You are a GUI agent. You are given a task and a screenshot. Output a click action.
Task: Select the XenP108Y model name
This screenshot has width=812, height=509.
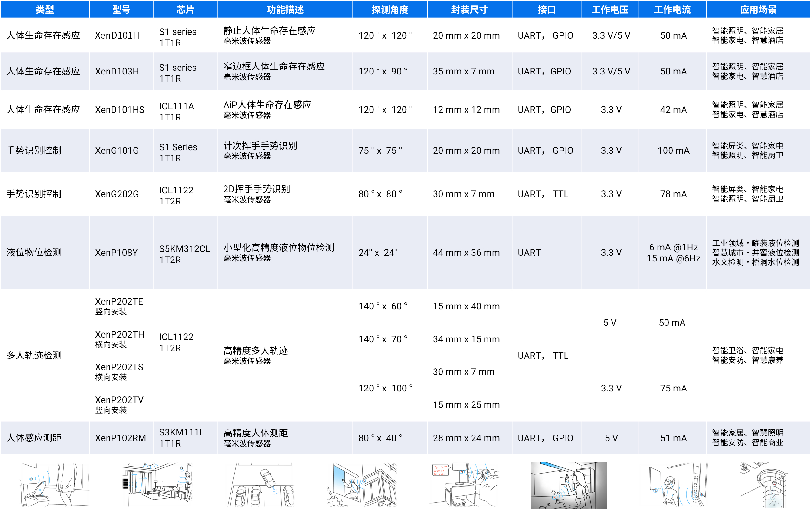(116, 253)
